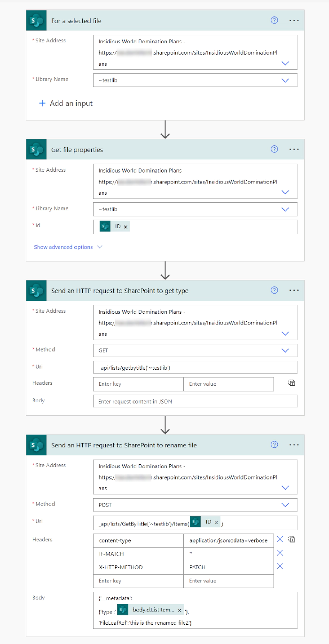Image resolution: width=329 pixels, height=644 pixels.
Task: Click empty 'Enter key' field in rename file headers
Action: (138, 580)
